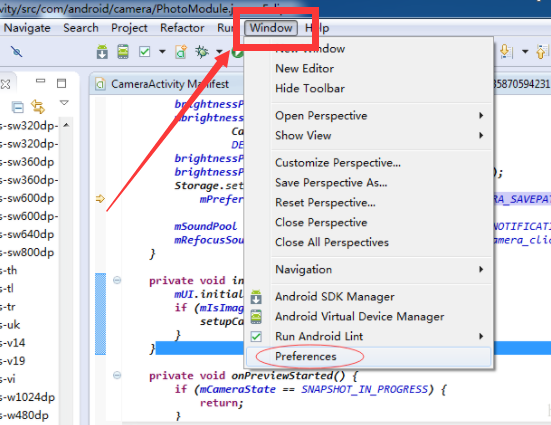Toggle Link with Editor icon
This screenshot has width=551, height=425.
pyautogui.click(x=38, y=107)
